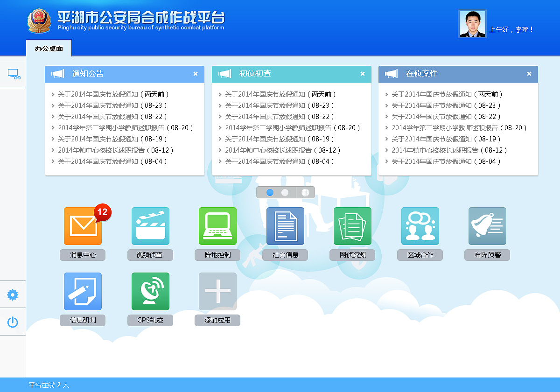Click the settings gear in sidebar
Viewport: 560px width, 392px height.
pos(13,294)
